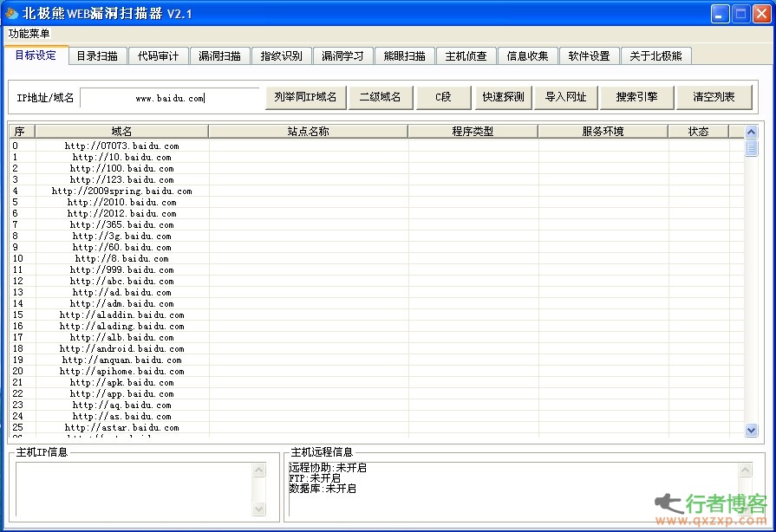776x532 pixels.
Task: Click the polar bear title bar icon
Action: click(x=11, y=13)
